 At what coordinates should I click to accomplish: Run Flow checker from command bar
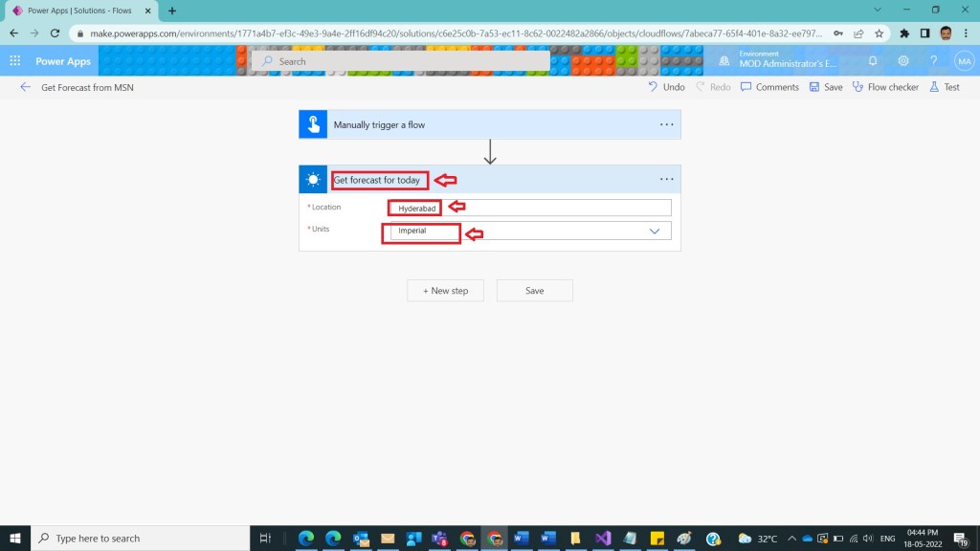(x=884, y=87)
